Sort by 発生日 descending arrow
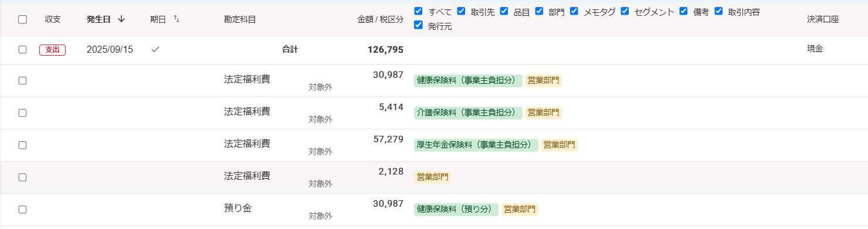The height and width of the screenshot is (229, 868). point(121,19)
